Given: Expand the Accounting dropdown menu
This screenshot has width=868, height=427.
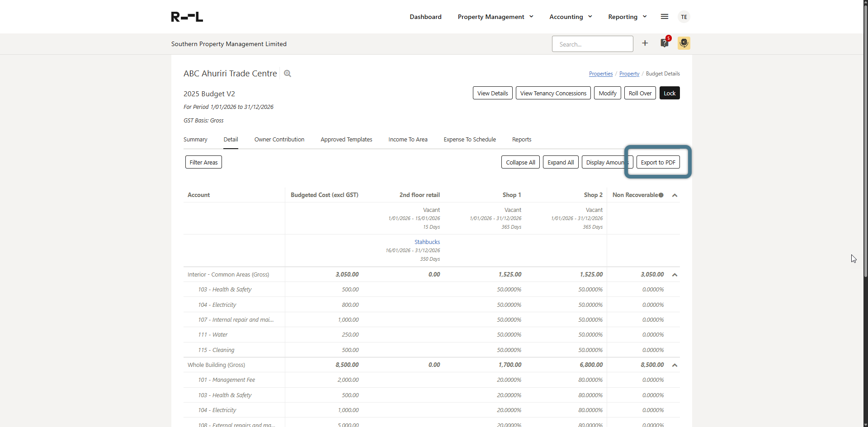Looking at the screenshot, I should [x=571, y=17].
